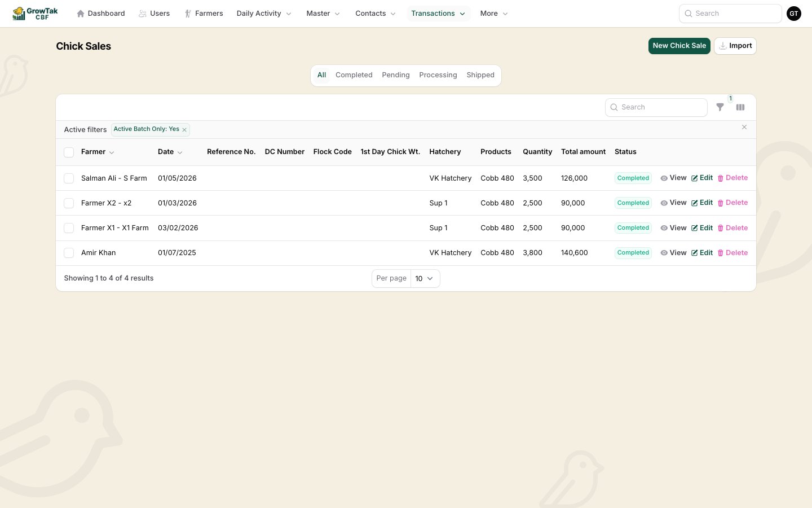Click the Chick Sales page heading
This screenshot has height=508, width=812.
[x=83, y=46]
